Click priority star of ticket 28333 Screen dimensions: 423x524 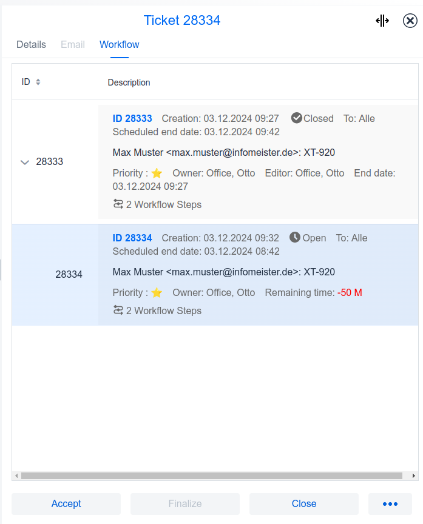click(x=157, y=173)
